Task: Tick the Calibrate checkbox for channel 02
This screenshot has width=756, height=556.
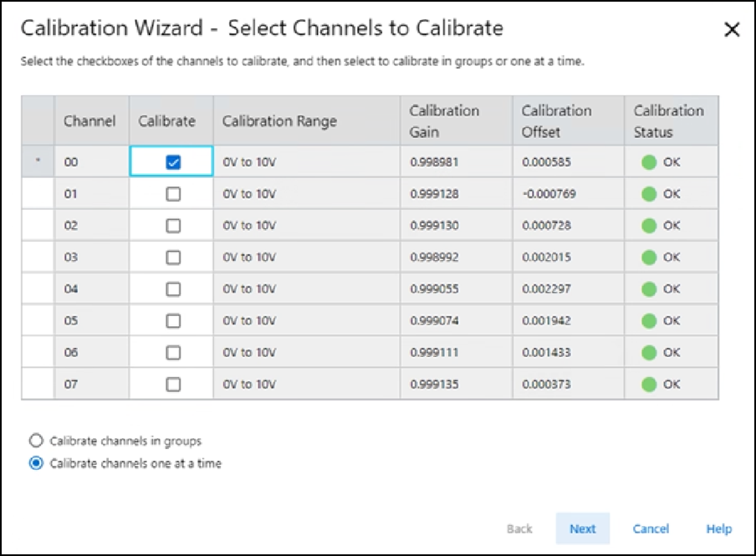Action: point(173,226)
